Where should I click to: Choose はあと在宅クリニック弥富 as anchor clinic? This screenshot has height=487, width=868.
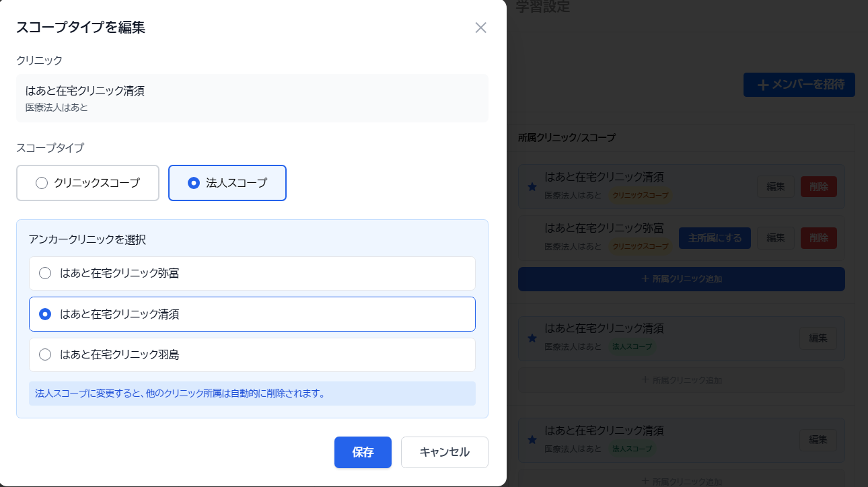pyautogui.click(x=45, y=273)
